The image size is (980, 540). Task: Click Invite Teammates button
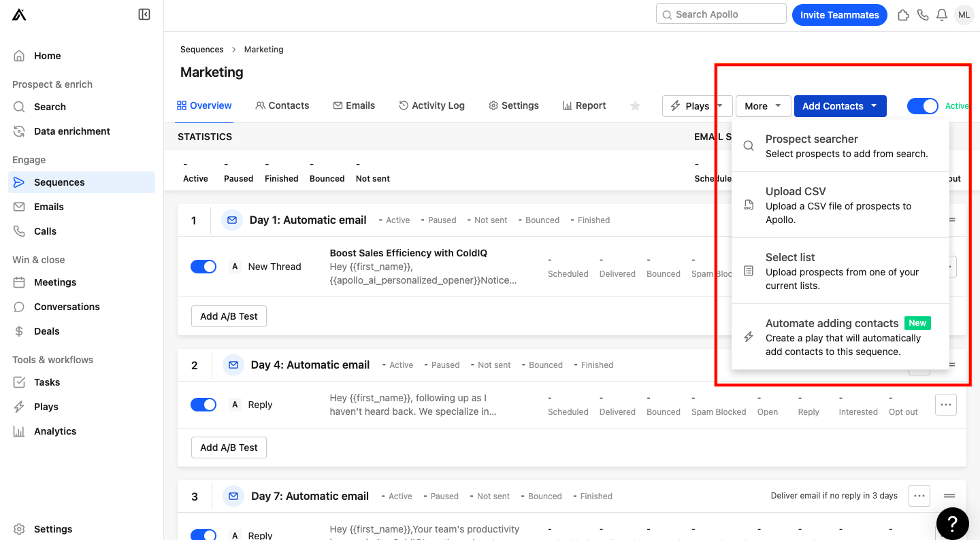(840, 15)
